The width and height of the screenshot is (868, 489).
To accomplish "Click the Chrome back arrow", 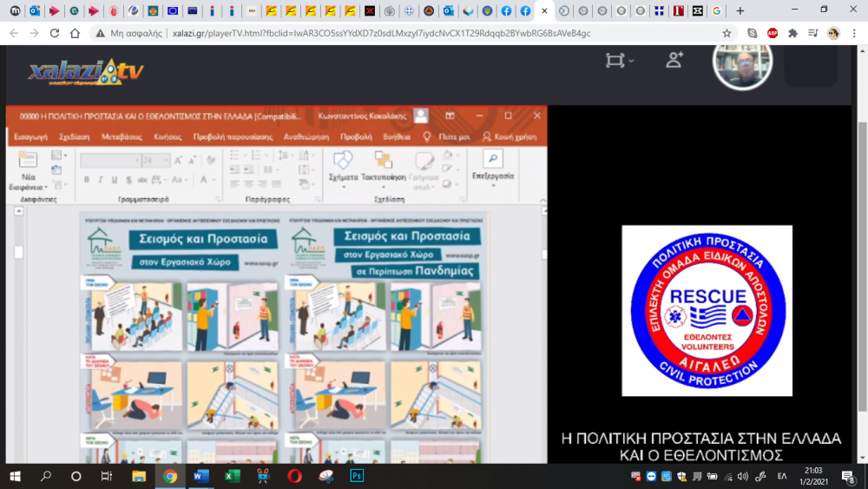I will coord(14,33).
